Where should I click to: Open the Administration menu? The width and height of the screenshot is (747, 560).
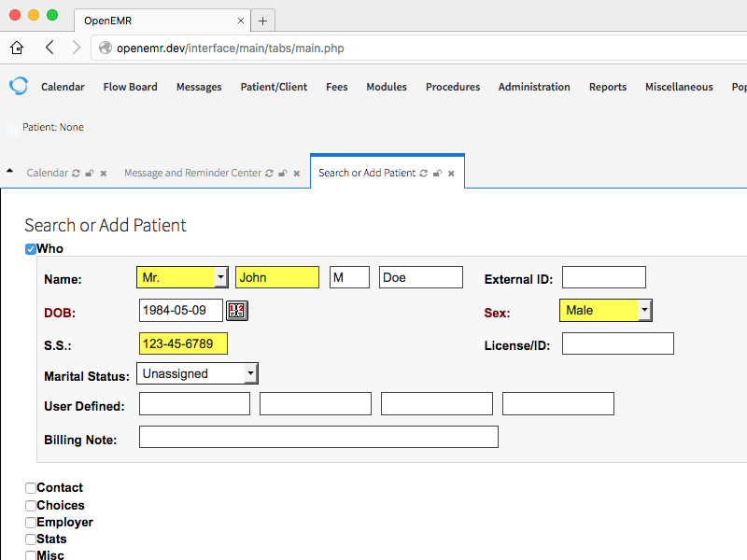(534, 87)
